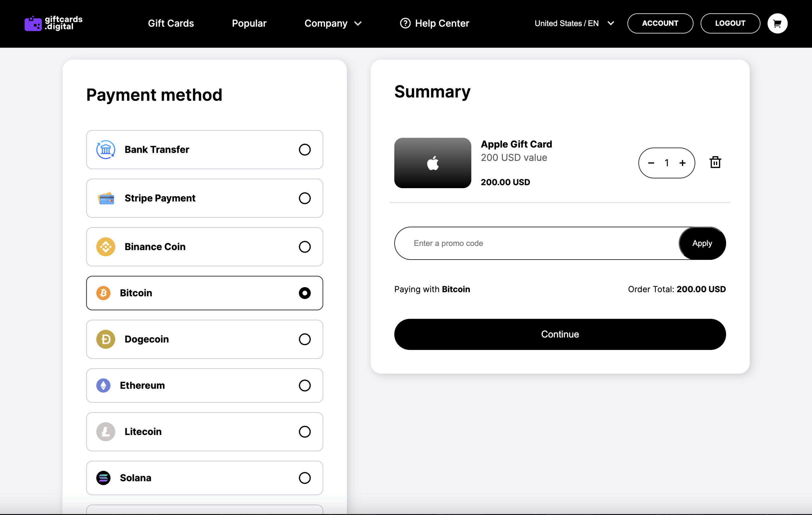Viewport: 812px width, 515px height.
Task: Click the Solana logo icon
Action: (x=103, y=478)
